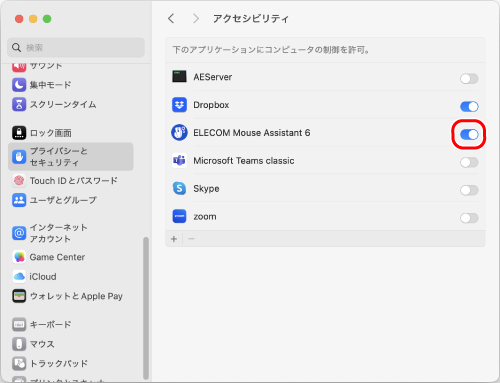Image resolution: width=500 pixels, height=383 pixels.
Task: Click the Microsoft Teams icon
Action: tap(179, 160)
